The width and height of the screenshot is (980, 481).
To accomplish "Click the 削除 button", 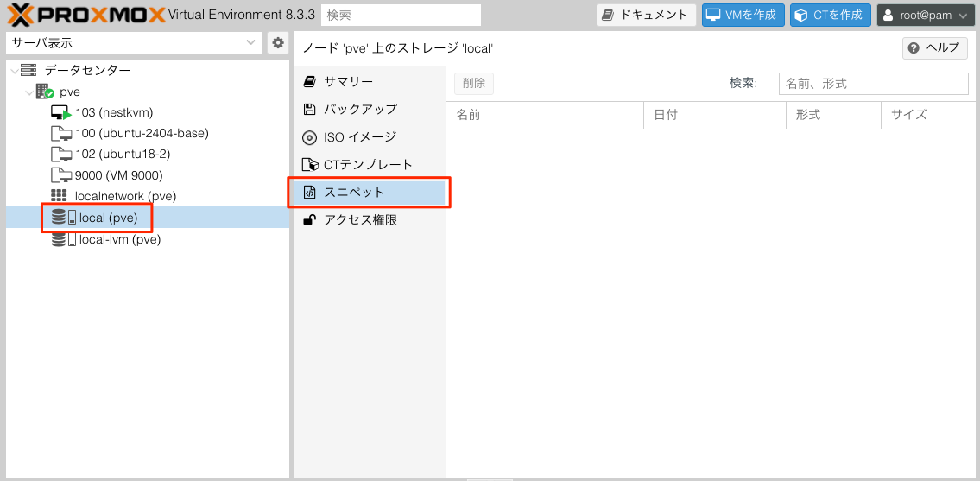I will 474,84.
